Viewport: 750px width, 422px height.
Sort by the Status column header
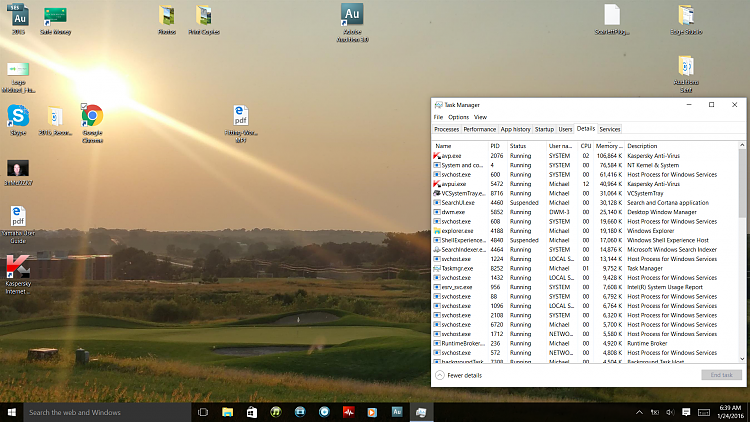(526, 146)
